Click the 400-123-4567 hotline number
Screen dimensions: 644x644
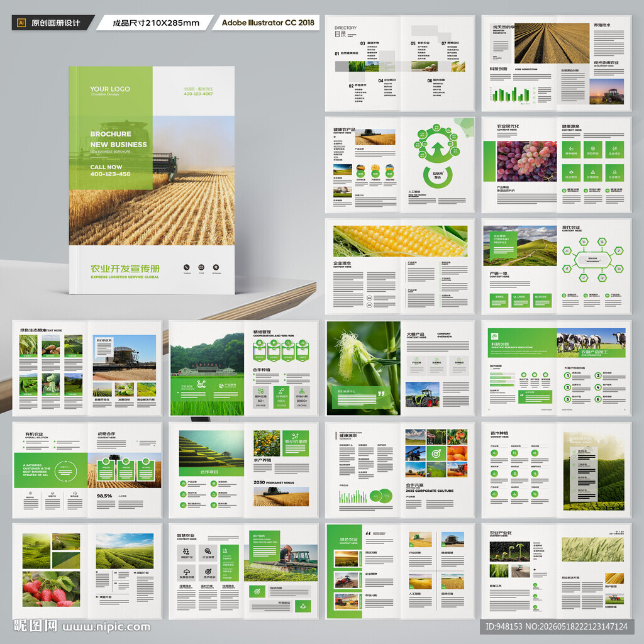[198, 94]
